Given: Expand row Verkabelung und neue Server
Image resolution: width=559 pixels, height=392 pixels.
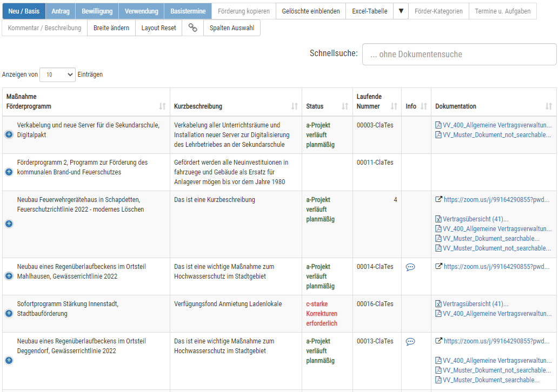Looking at the screenshot, I should (9, 134).
